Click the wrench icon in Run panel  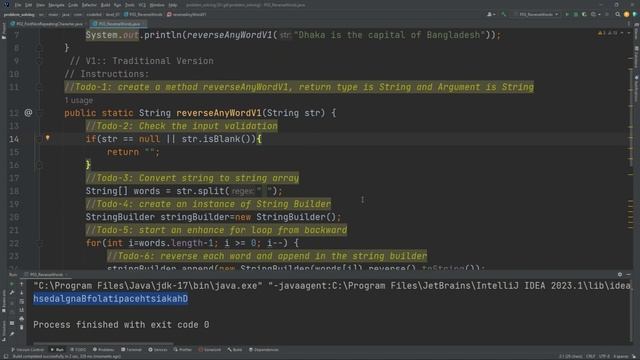tap(12, 293)
